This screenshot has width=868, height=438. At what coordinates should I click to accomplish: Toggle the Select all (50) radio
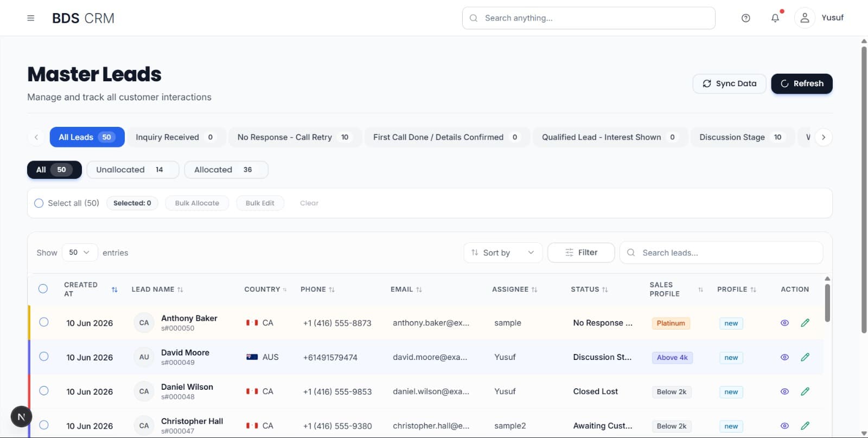(x=39, y=203)
